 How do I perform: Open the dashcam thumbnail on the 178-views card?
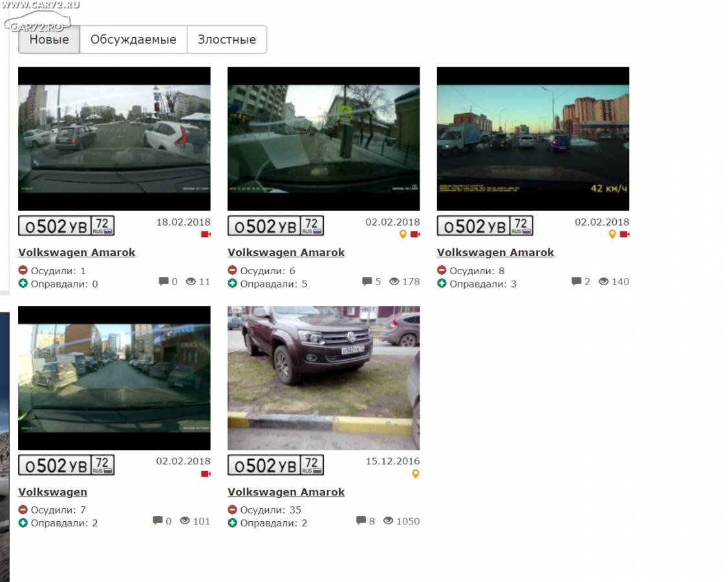click(324, 139)
